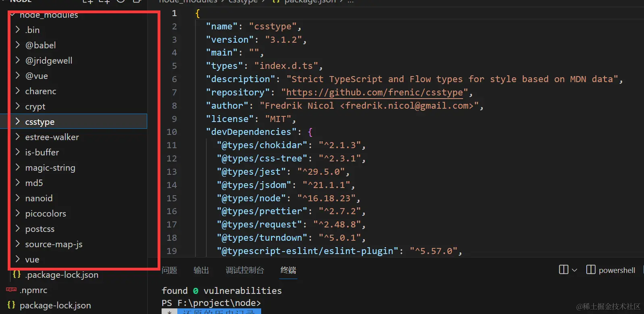The image size is (644, 314).
Task: Open the split terminal dropdown arrow
Action: [575, 270]
